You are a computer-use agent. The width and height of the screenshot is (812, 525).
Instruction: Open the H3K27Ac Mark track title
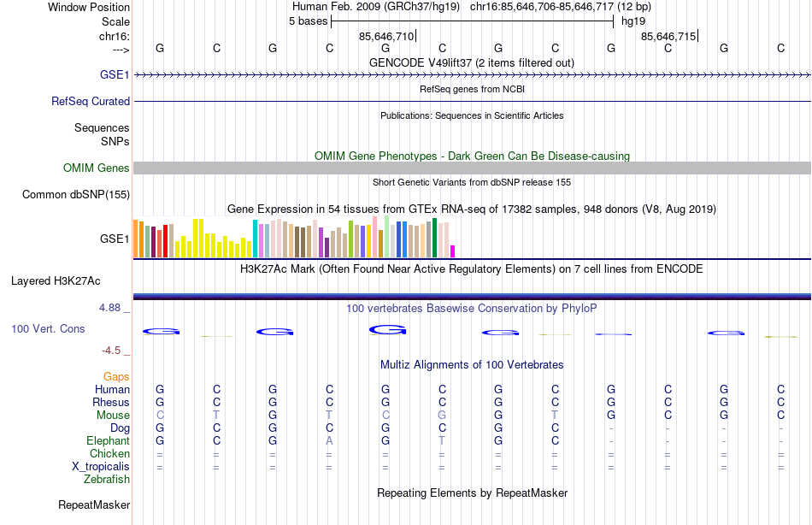[x=471, y=269]
